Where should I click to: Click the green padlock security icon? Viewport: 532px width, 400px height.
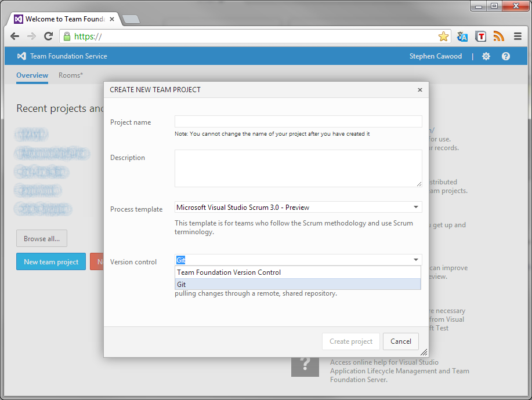pyautogui.click(x=67, y=37)
